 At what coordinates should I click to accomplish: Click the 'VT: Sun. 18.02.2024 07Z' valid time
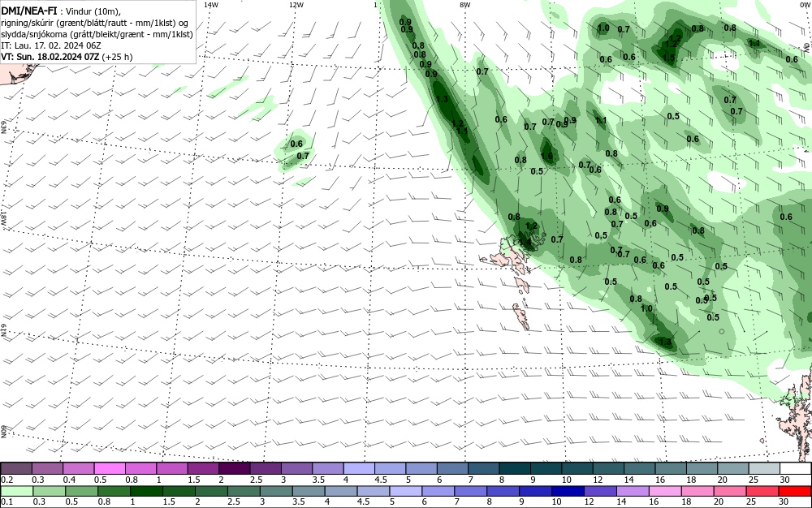tap(50, 57)
